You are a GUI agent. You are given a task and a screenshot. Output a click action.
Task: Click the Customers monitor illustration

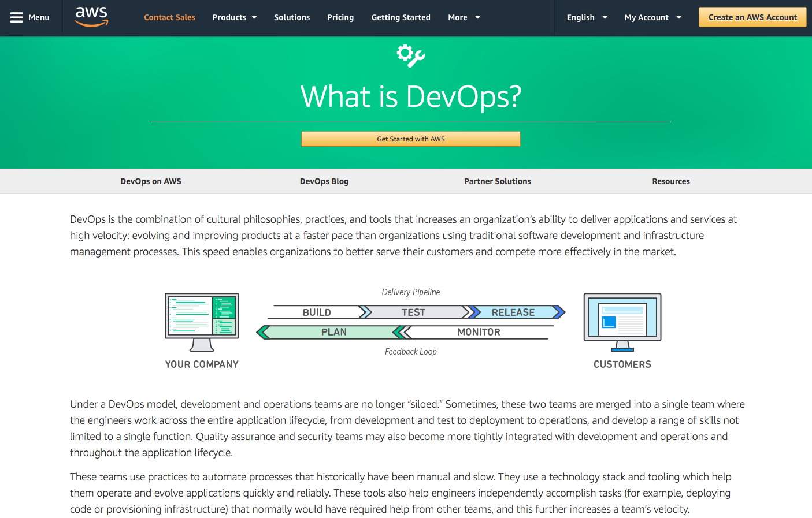coord(622,322)
